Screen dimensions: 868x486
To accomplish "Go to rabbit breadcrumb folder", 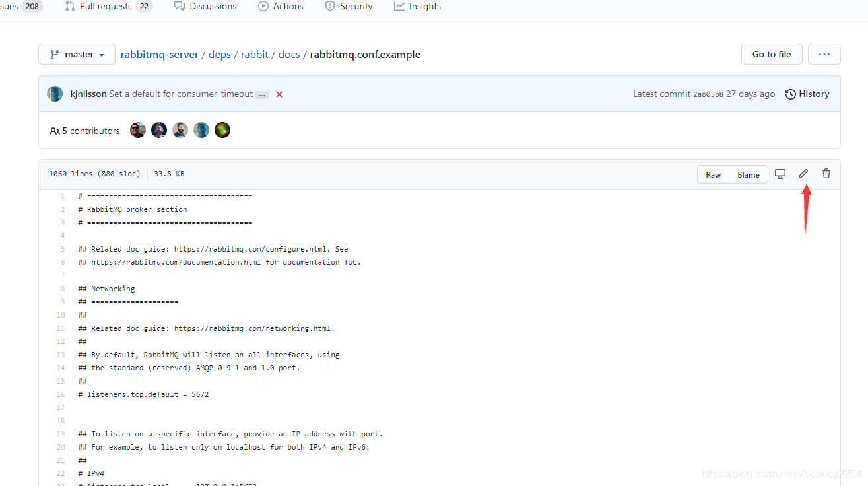I will click(x=255, y=54).
